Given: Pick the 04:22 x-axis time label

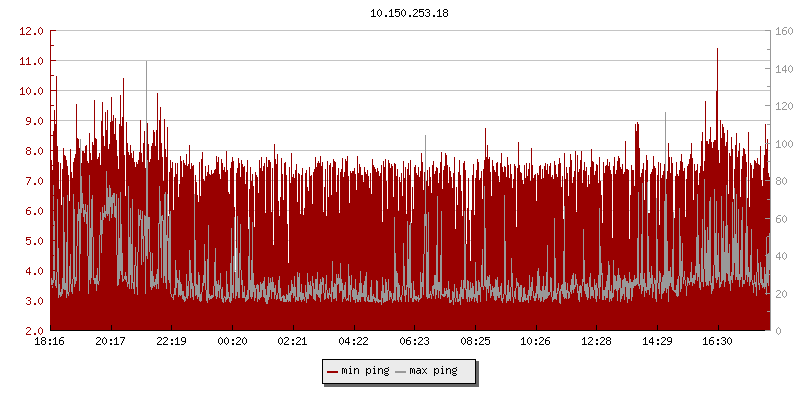Looking at the screenshot, I should click(354, 342).
